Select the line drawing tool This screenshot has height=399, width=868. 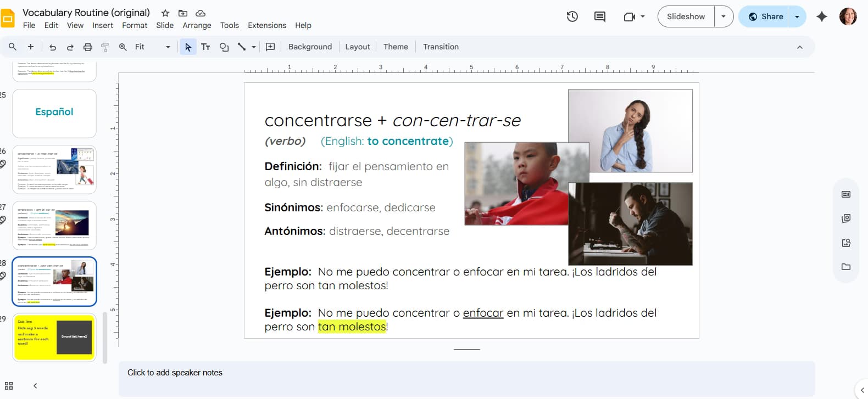click(x=242, y=47)
